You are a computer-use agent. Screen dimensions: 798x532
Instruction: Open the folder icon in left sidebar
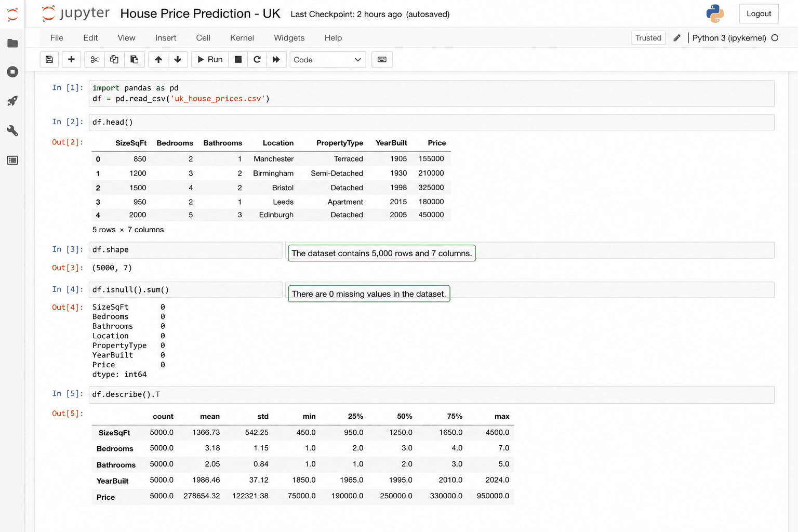tap(12, 43)
